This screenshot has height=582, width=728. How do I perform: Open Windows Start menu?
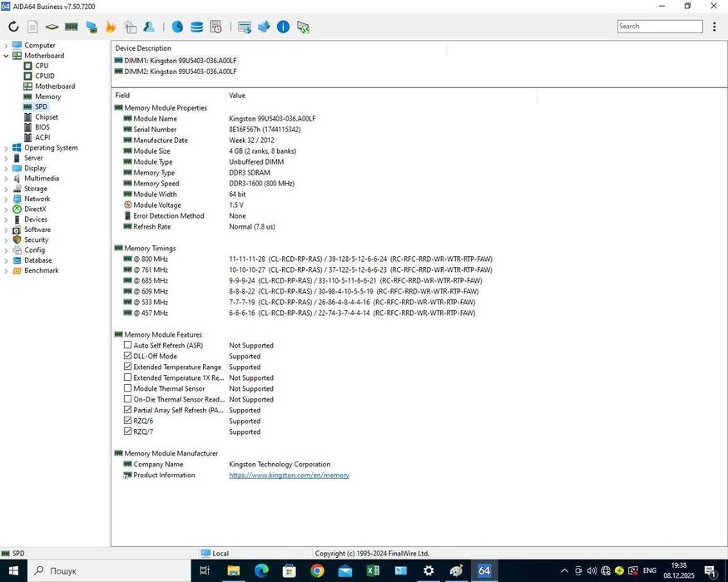(x=13, y=570)
